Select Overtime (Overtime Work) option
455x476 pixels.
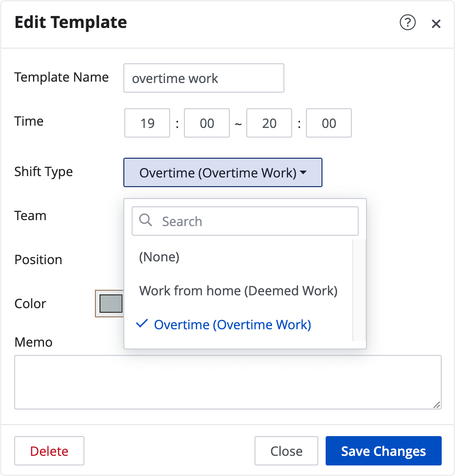pyautogui.click(x=238, y=325)
